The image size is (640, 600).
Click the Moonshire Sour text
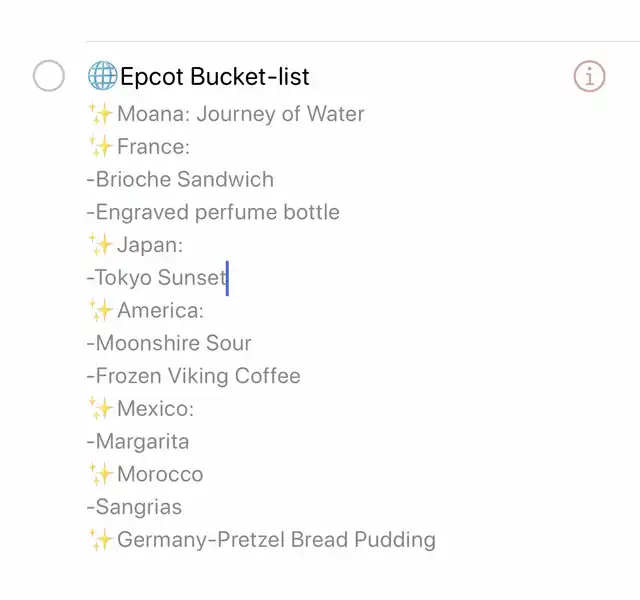[169, 343]
